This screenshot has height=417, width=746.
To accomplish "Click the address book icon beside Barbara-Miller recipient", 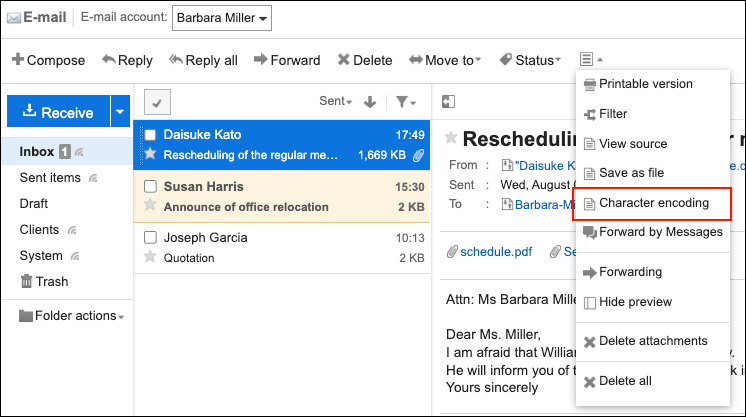I will 507,204.
